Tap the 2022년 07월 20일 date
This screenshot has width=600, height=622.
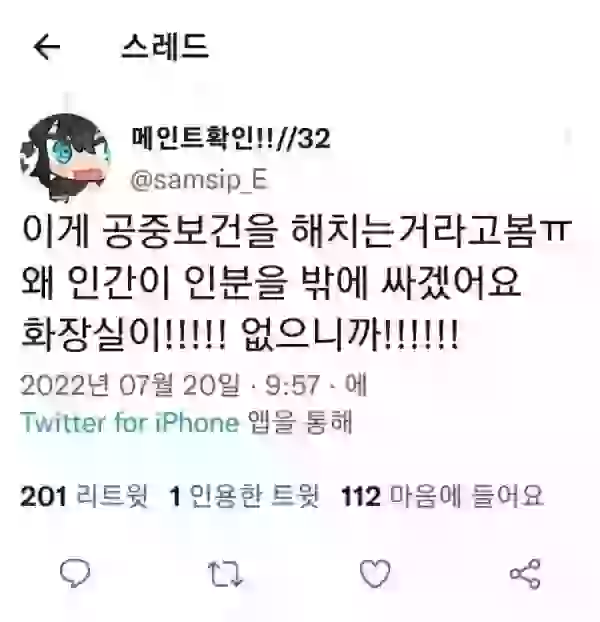pos(130,385)
